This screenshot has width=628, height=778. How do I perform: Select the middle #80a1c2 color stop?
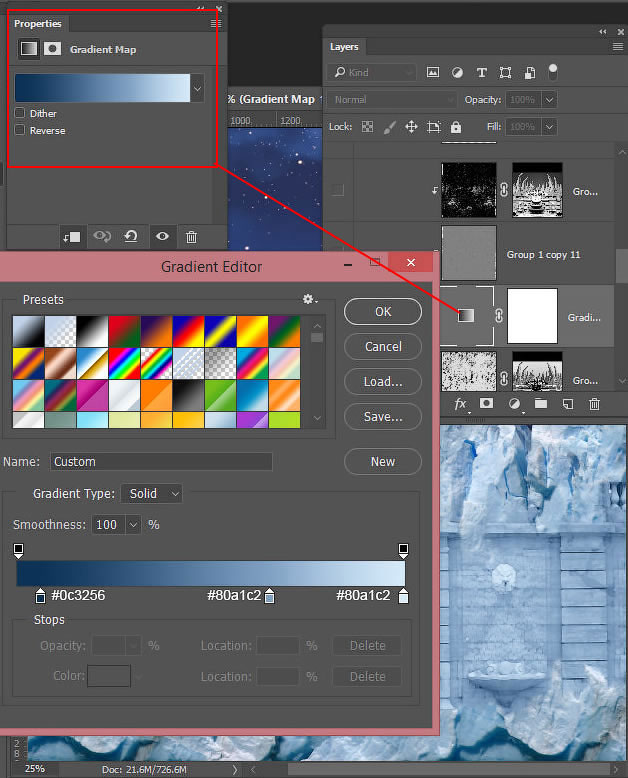click(x=269, y=596)
